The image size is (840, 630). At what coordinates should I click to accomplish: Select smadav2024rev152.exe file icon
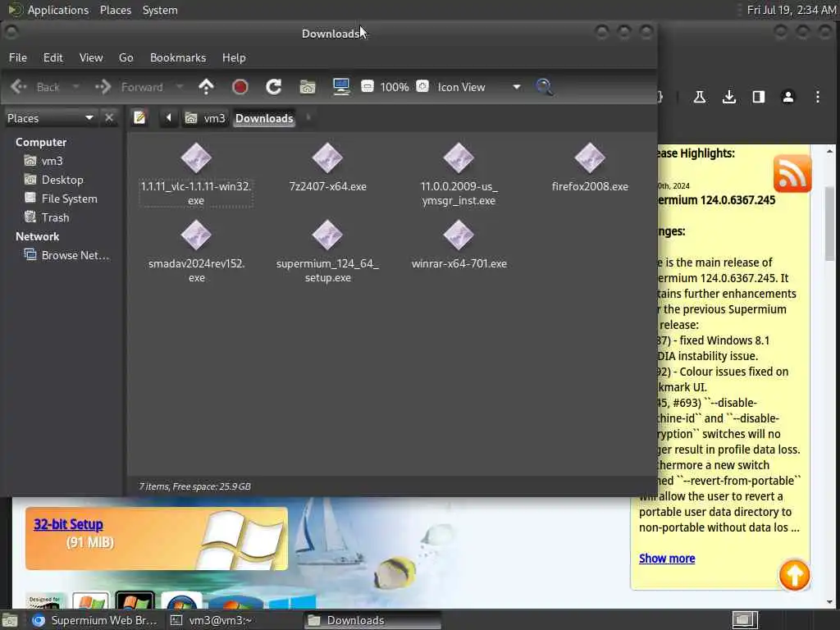[x=196, y=235]
